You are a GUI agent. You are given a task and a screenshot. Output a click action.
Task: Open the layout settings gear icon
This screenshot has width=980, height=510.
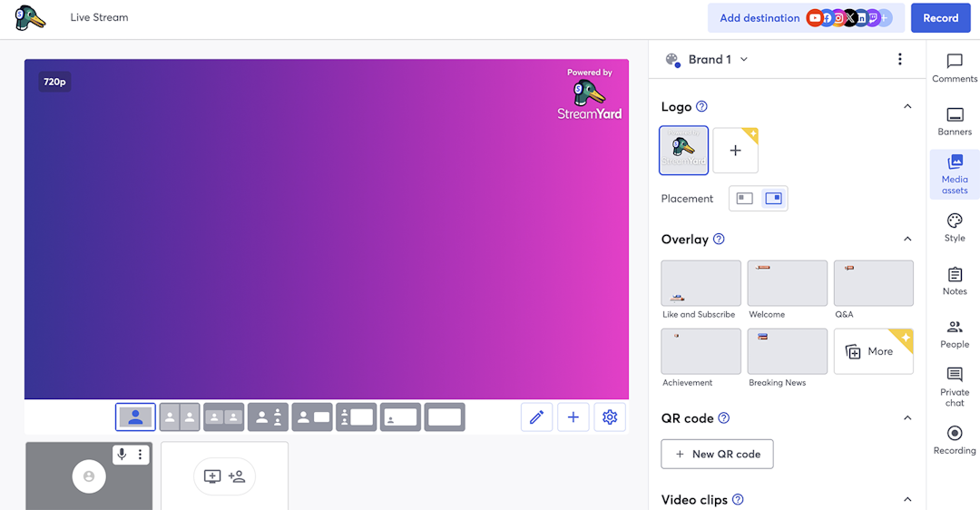click(x=610, y=417)
